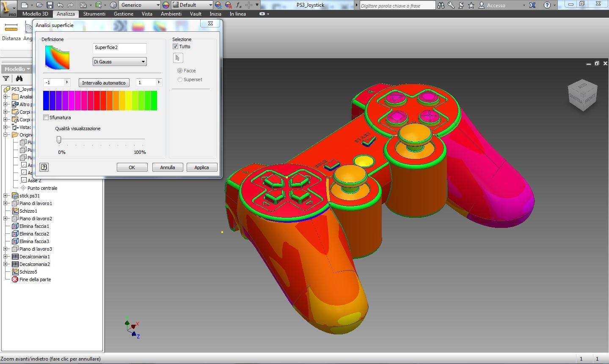Click the ViewCube navigation cube
The width and height of the screenshot is (609, 364).
click(x=583, y=95)
